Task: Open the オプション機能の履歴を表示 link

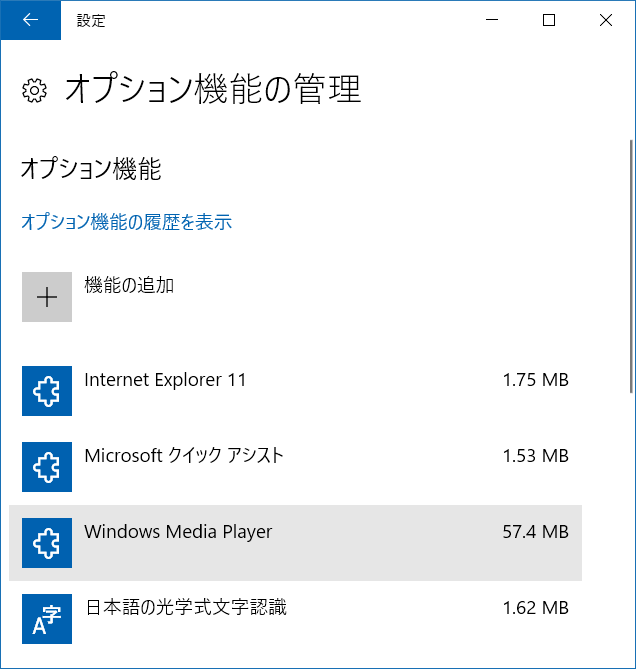Action: (127, 222)
